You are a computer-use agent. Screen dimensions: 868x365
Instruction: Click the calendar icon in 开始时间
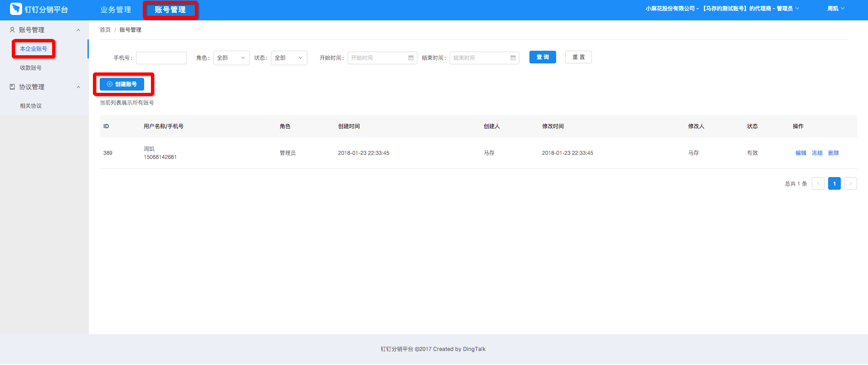(411, 58)
